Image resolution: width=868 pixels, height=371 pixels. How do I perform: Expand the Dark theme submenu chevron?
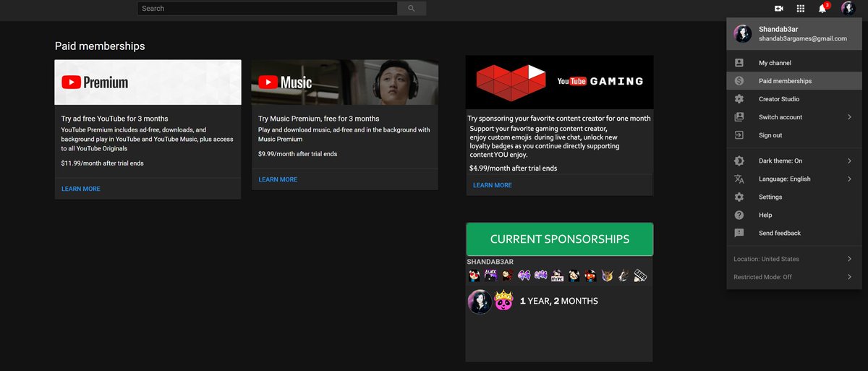tap(849, 161)
